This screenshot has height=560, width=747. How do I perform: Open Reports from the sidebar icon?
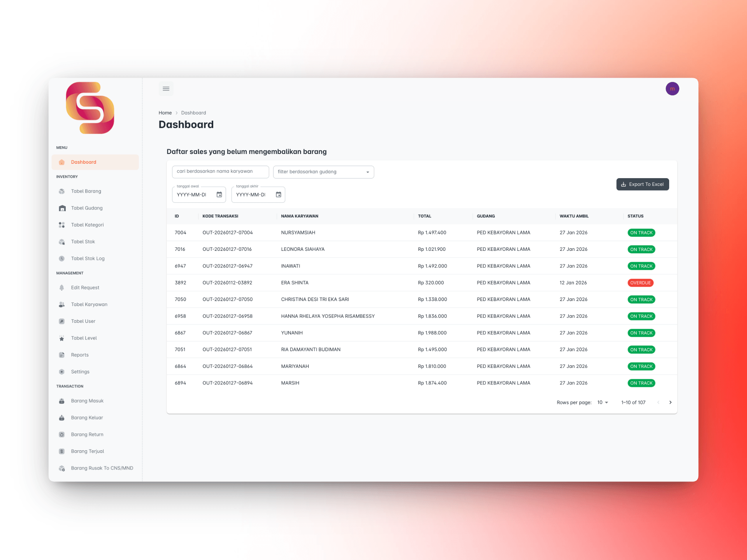tap(62, 355)
